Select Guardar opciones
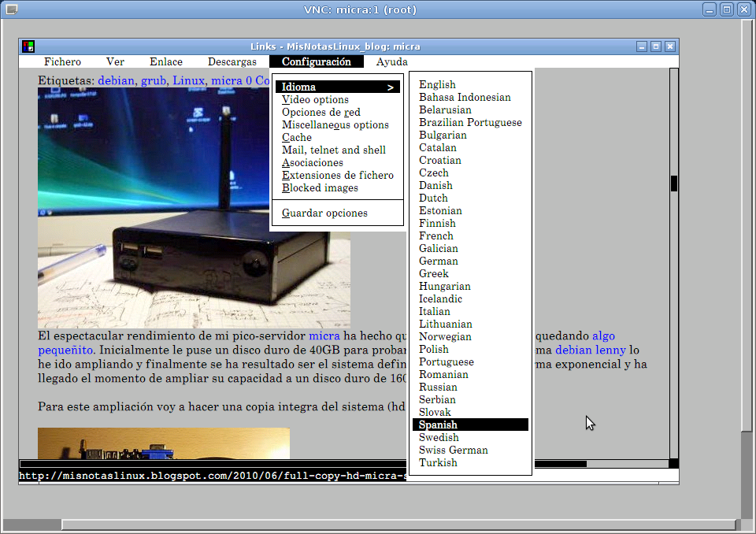The height and width of the screenshot is (534, 756). tap(323, 212)
